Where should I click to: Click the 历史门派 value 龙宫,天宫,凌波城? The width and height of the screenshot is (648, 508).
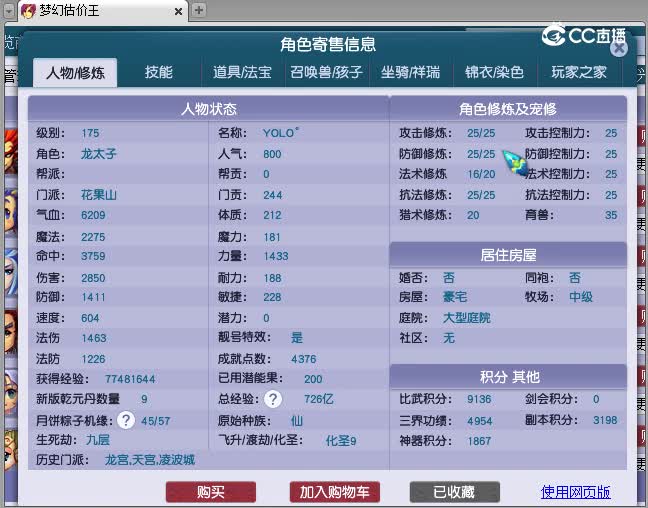[150, 460]
